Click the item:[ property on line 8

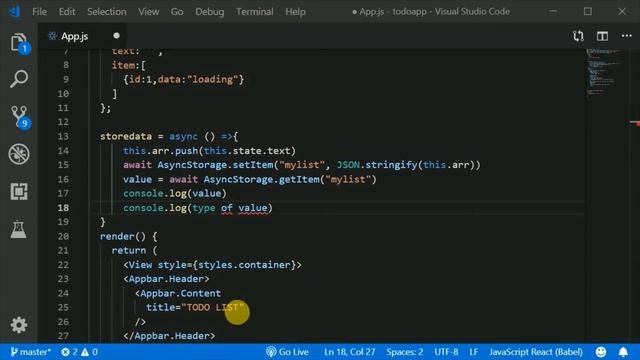[x=129, y=65]
